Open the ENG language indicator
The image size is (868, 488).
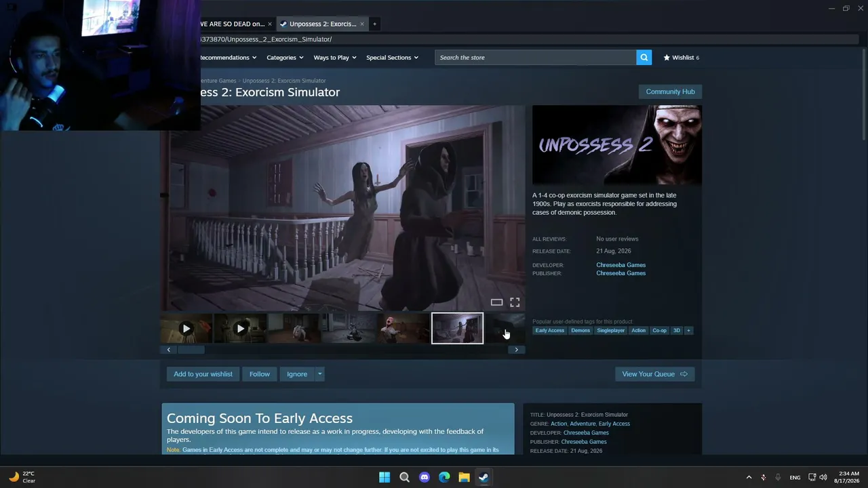tap(795, 477)
